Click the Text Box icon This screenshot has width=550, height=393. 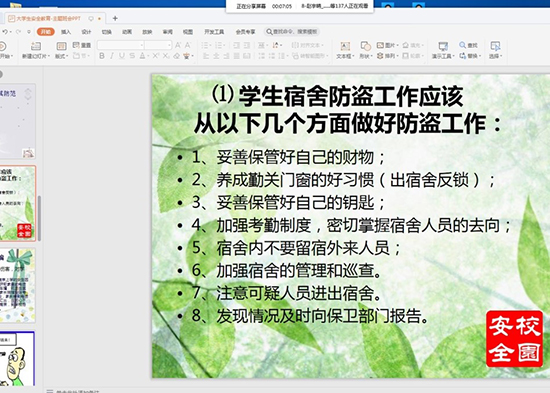point(345,46)
